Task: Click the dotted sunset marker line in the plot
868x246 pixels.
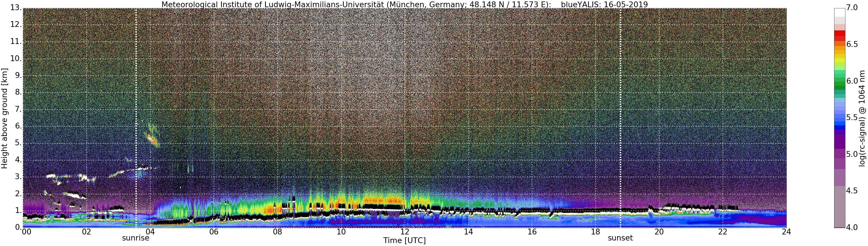Action: [620, 118]
